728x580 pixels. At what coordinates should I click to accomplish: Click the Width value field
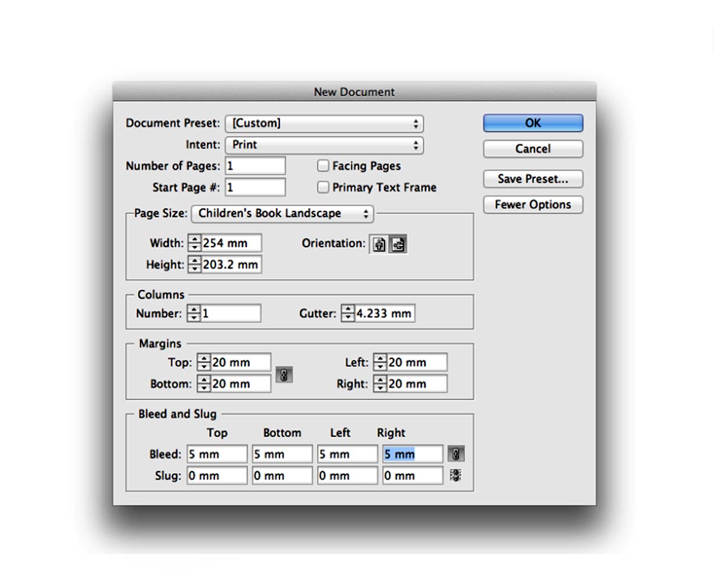pos(232,243)
